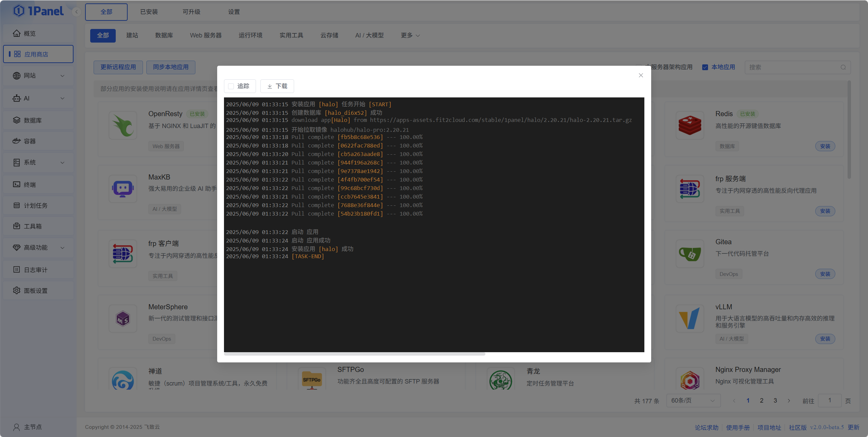Open the 终端 terminal page

point(38,185)
